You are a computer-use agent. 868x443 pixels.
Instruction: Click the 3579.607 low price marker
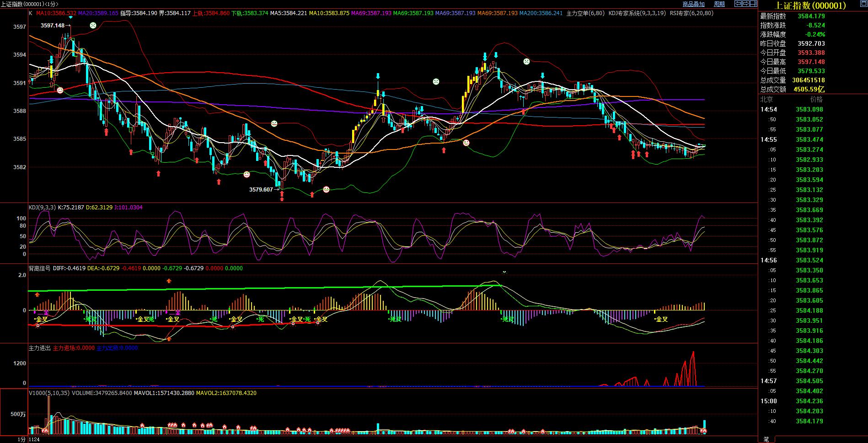tap(261, 189)
